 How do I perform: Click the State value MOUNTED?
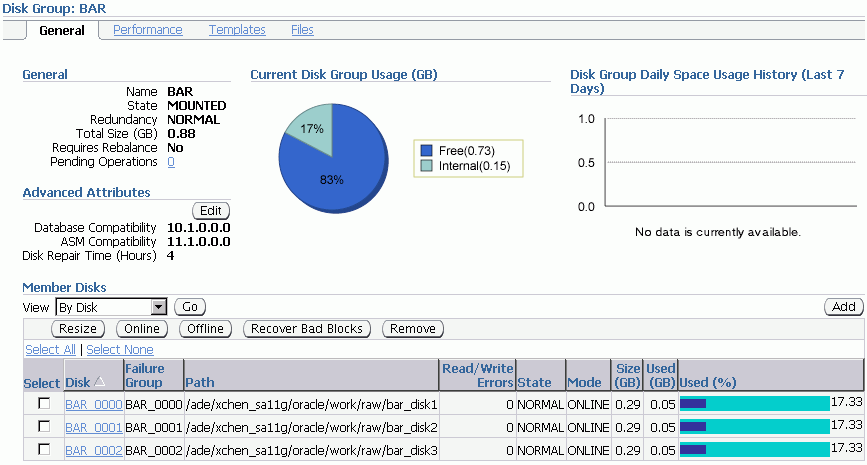(x=197, y=106)
